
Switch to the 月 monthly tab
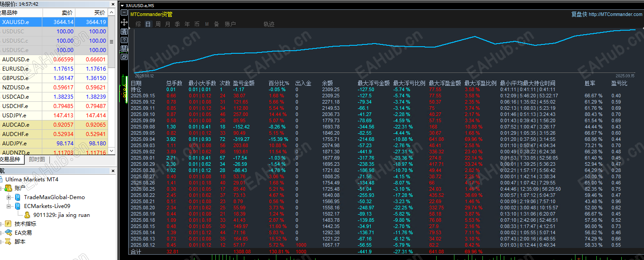pos(168,24)
